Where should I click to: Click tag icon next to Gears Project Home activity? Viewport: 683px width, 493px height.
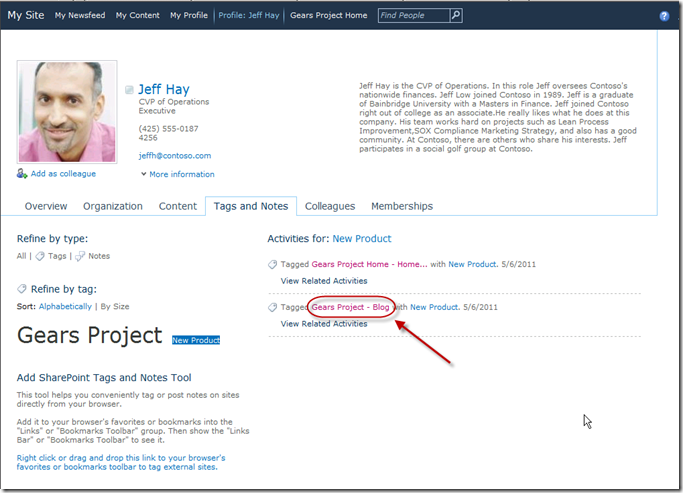pos(272,264)
